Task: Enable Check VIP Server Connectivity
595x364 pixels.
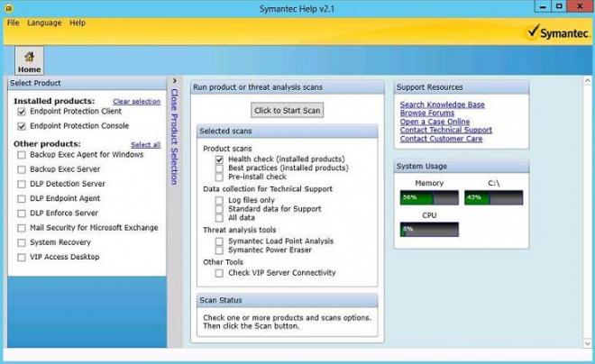Action: pos(219,273)
